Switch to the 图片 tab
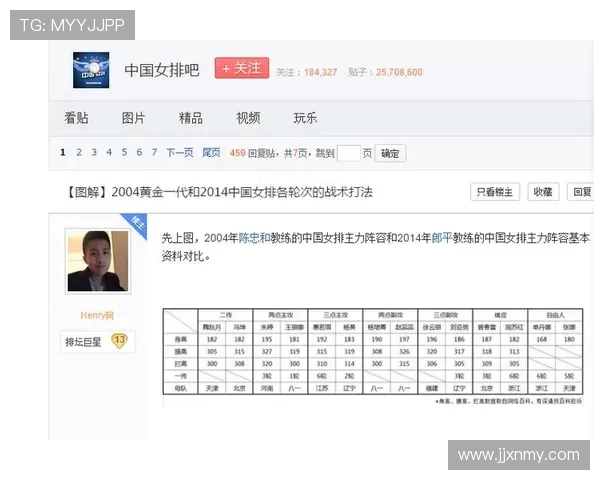The width and height of the screenshot is (600, 480). tap(133, 118)
